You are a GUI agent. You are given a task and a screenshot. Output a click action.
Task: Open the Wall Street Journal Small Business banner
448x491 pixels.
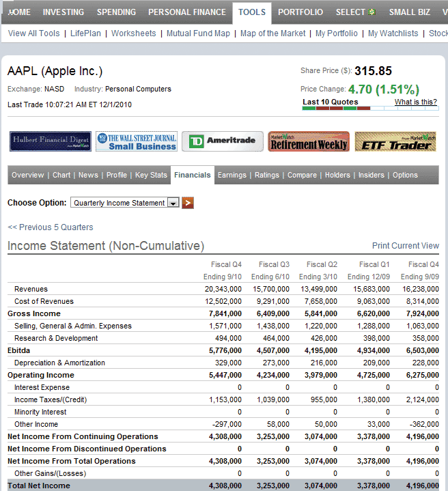(136, 141)
